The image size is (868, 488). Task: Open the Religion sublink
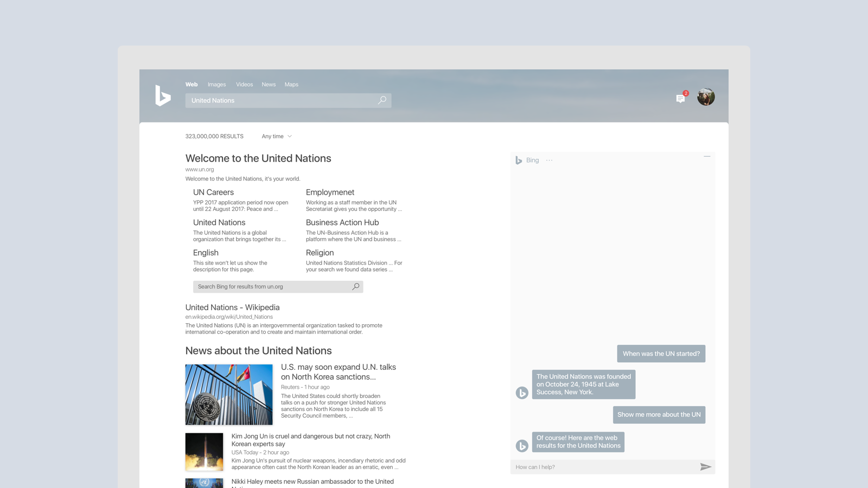pyautogui.click(x=320, y=253)
